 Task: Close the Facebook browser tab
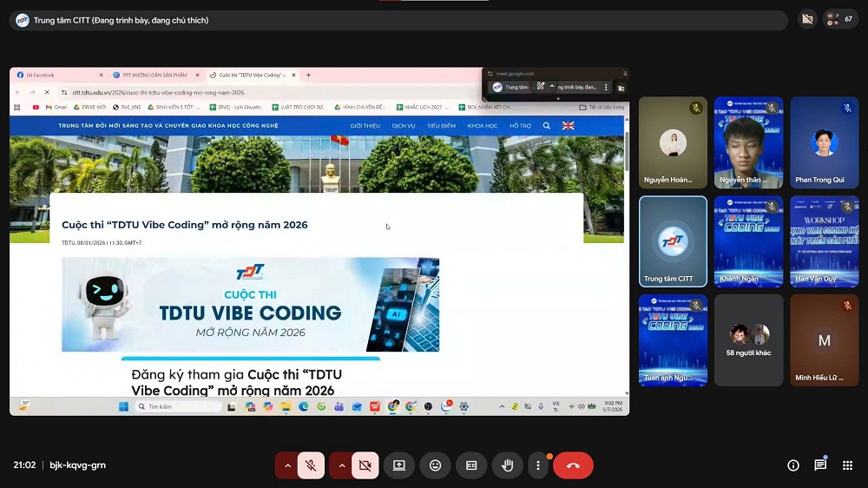(x=101, y=75)
